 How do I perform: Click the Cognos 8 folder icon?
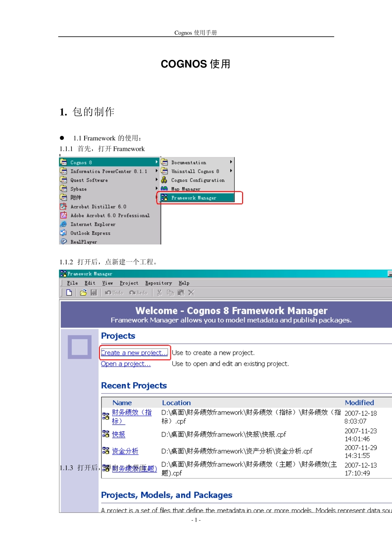64,162
